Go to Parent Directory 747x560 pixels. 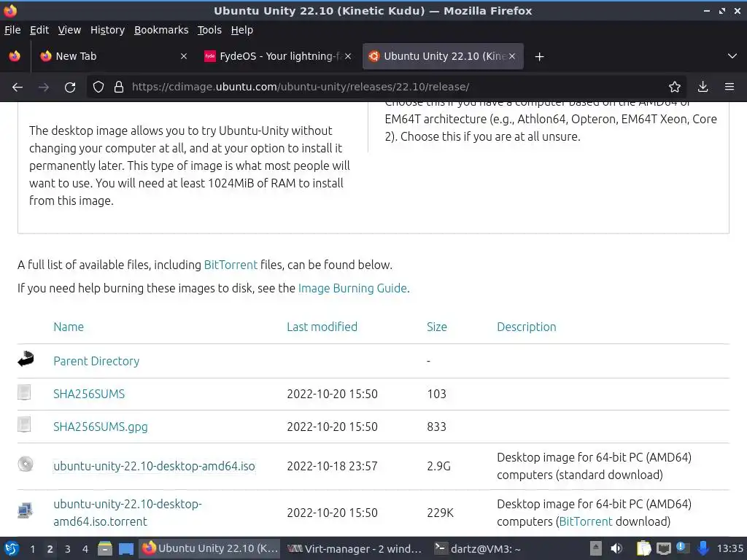(x=96, y=361)
